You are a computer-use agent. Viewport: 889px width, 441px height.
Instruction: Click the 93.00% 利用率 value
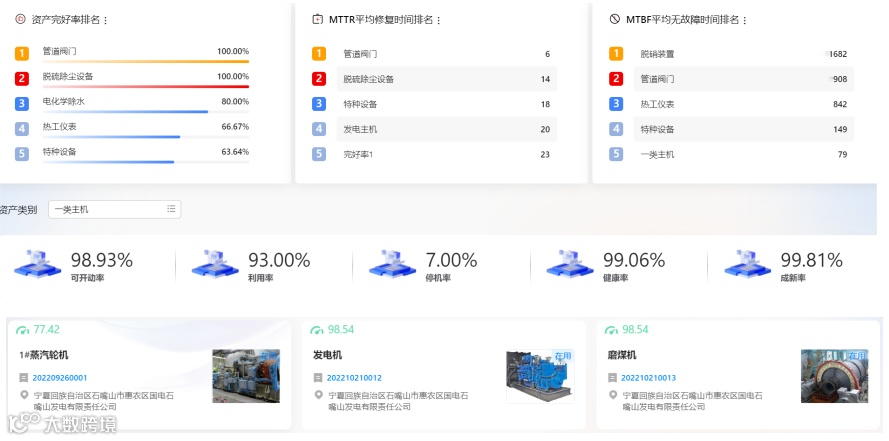point(279,260)
